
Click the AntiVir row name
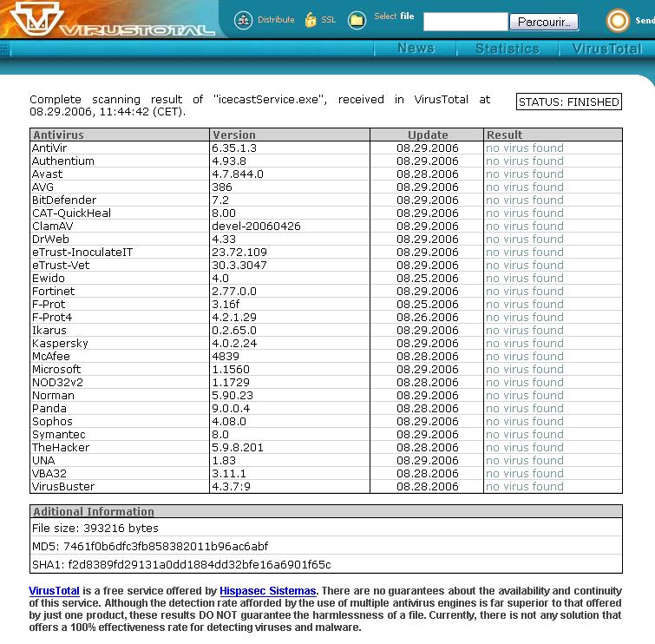pyautogui.click(x=49, y=148)
